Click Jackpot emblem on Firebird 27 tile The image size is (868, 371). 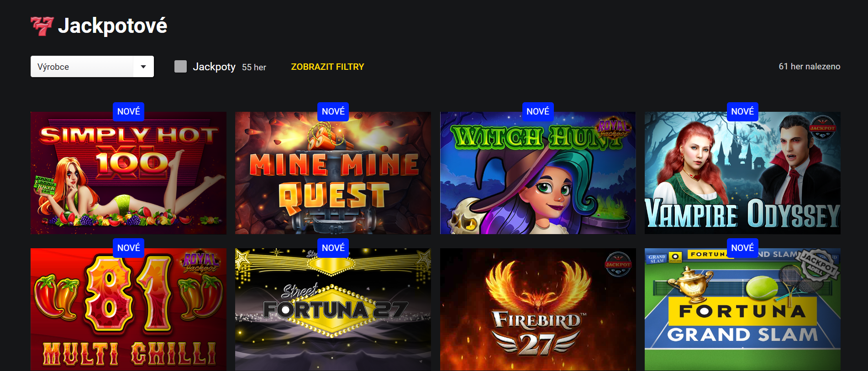[x=618, y=264]
